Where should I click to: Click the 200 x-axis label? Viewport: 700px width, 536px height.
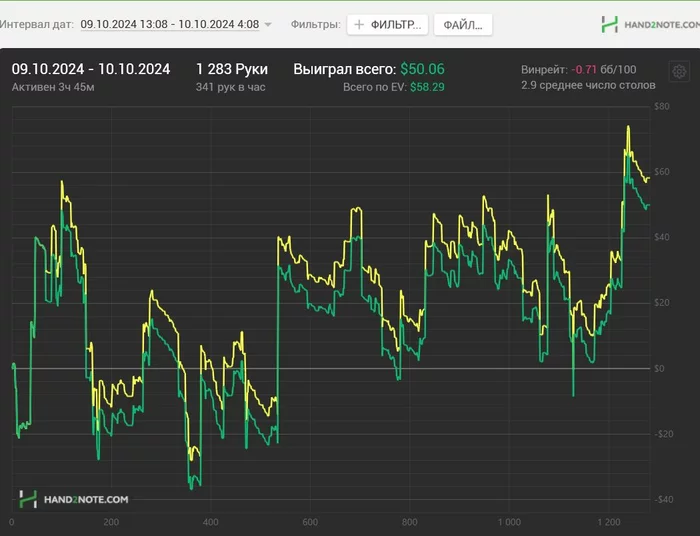coord(111,522)
